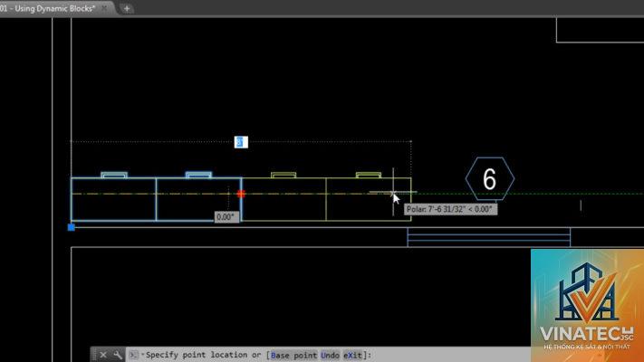Click the command prompt recent commands icon

[133, 355]
